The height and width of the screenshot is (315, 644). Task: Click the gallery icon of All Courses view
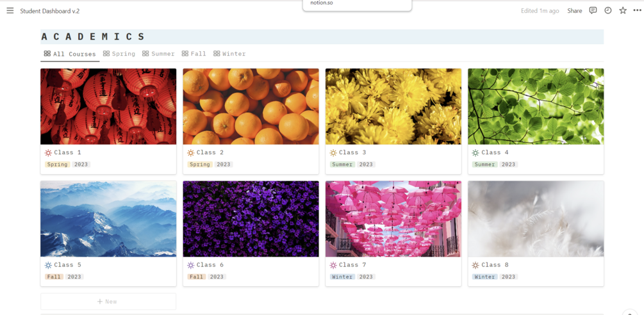point(47,54)
